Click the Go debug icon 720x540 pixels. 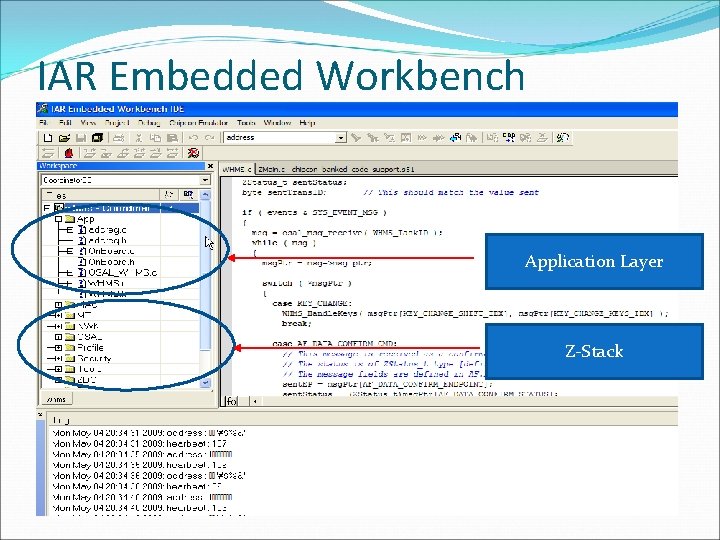click(172, 153)
